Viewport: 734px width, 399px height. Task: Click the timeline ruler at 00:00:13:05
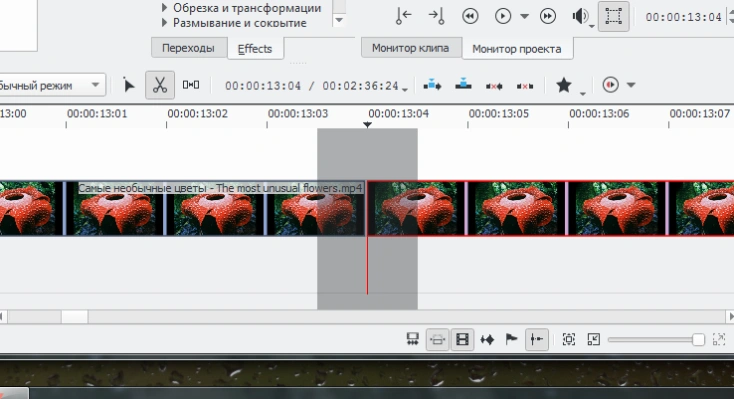point(499,114)
